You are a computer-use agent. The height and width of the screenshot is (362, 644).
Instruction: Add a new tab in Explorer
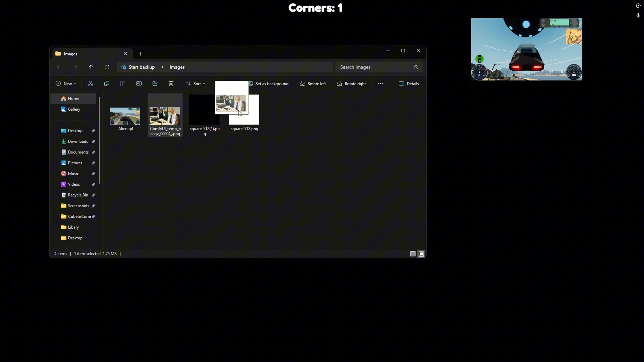tap(141, 54)
